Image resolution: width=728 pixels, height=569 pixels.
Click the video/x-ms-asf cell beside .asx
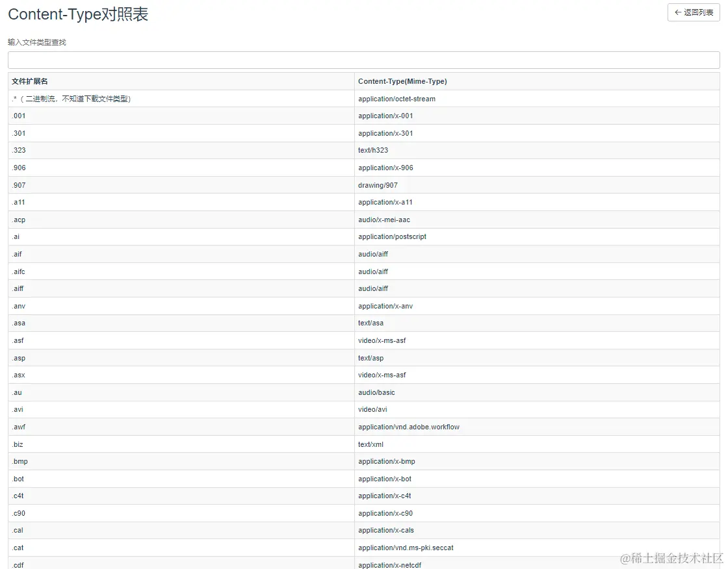[382, 375]
